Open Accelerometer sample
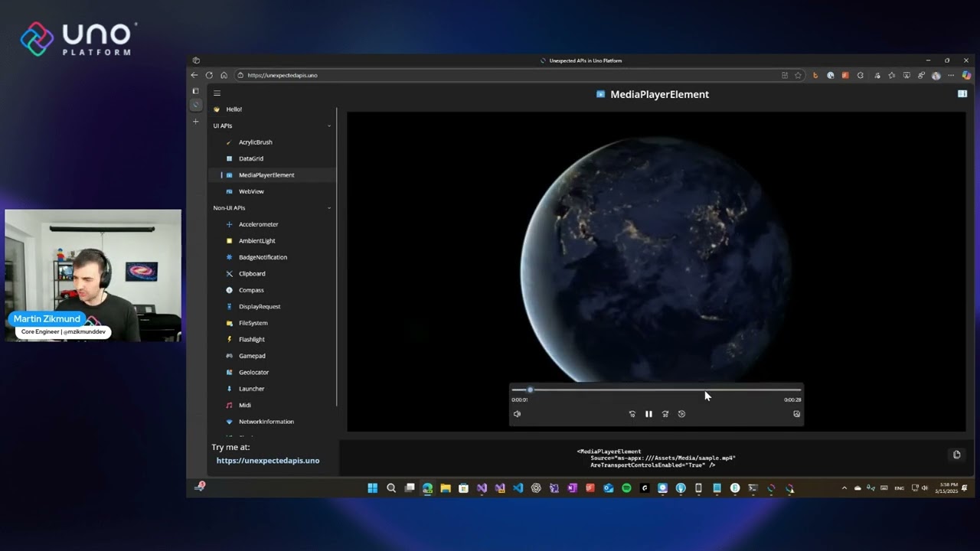 click(273, 224)
